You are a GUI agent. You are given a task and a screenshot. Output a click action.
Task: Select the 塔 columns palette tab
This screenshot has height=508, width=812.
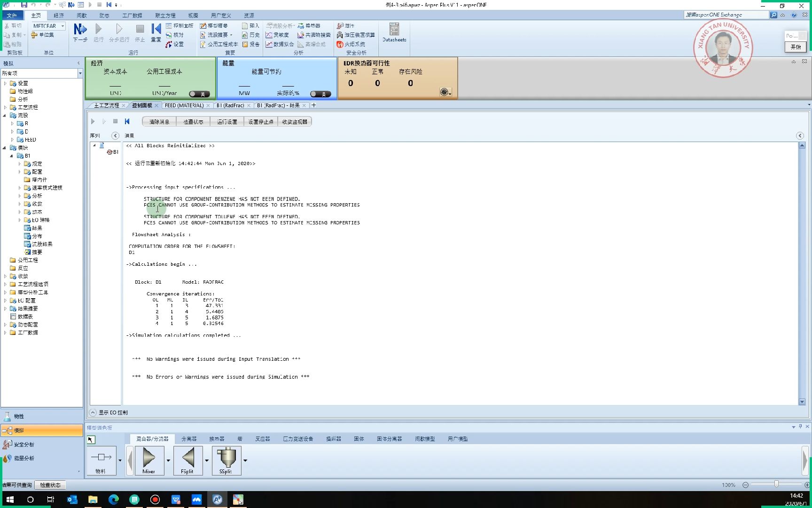click(240, 439)
